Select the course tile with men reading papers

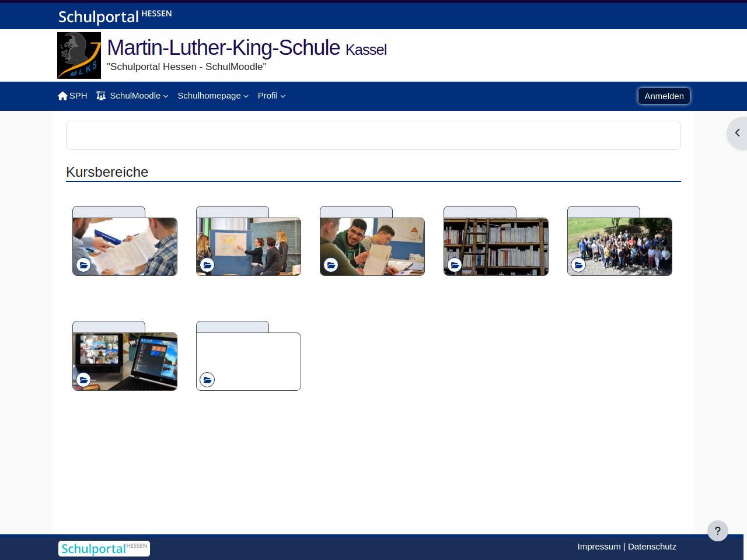click(x=125, y=246)
